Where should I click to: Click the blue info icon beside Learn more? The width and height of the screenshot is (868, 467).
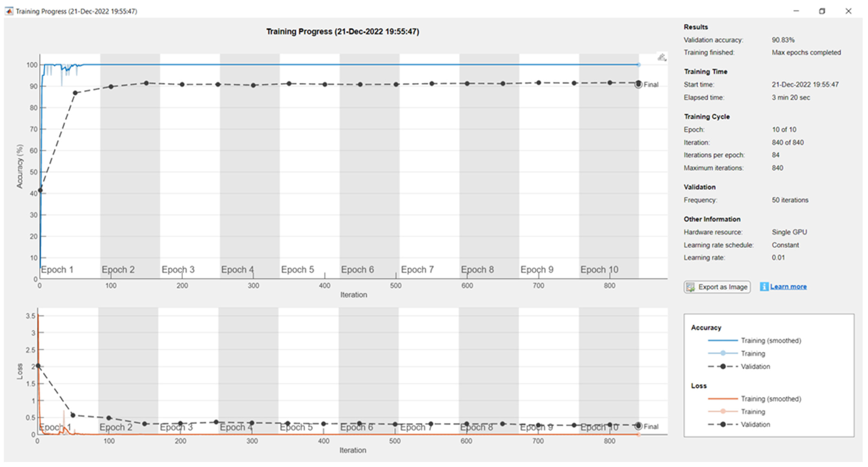(x=764, y=287)
